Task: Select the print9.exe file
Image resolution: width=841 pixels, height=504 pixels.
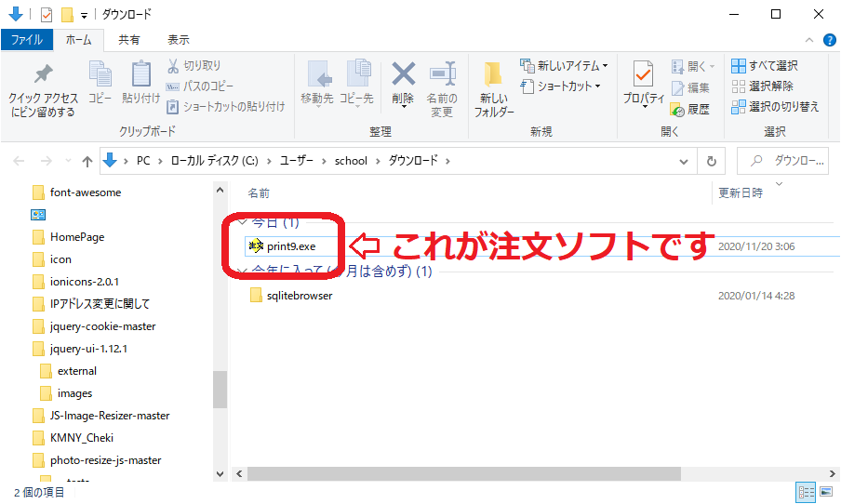Action: pyautogui.click(x=290, y=246)
